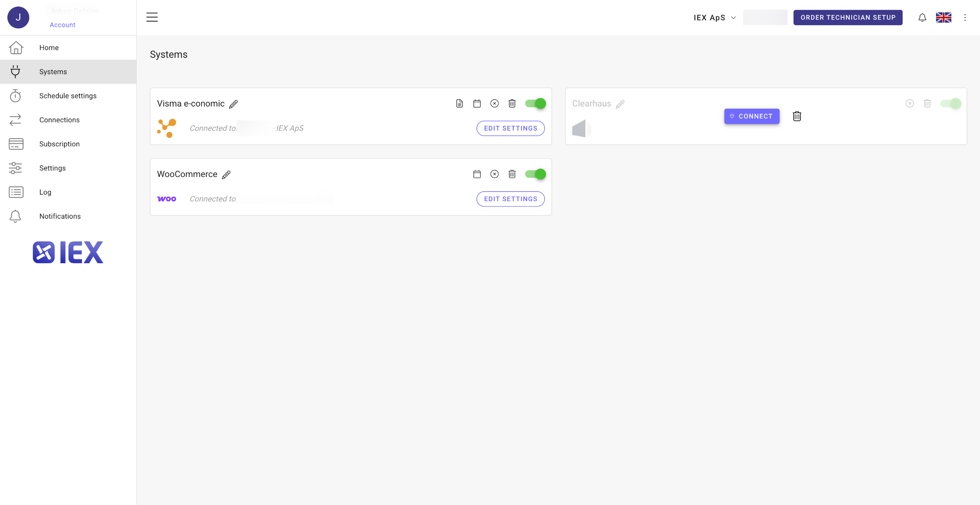The width and height of the screenshot is (980, 505).
Task: Click the Order Technician Setup button
Action: coord(847,18)
